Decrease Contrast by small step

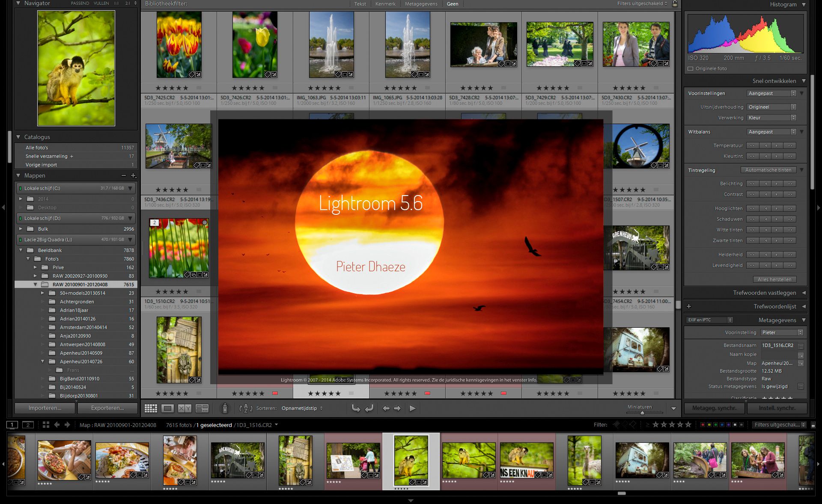(x=766, y=194)
